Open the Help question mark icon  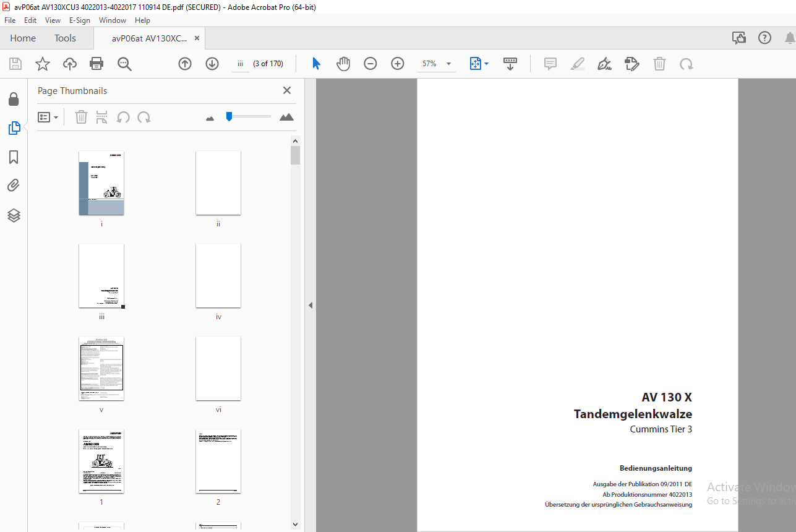pos(765,38)
